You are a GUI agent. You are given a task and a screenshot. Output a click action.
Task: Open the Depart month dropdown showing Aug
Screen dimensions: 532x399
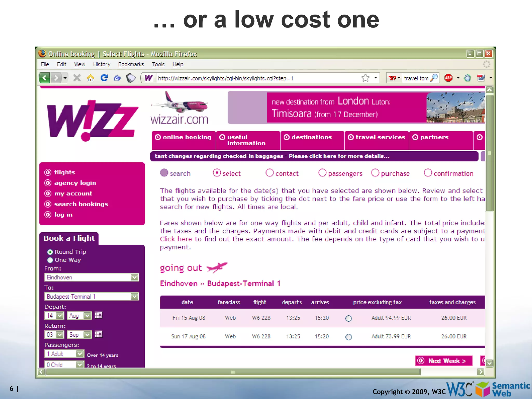79,315
